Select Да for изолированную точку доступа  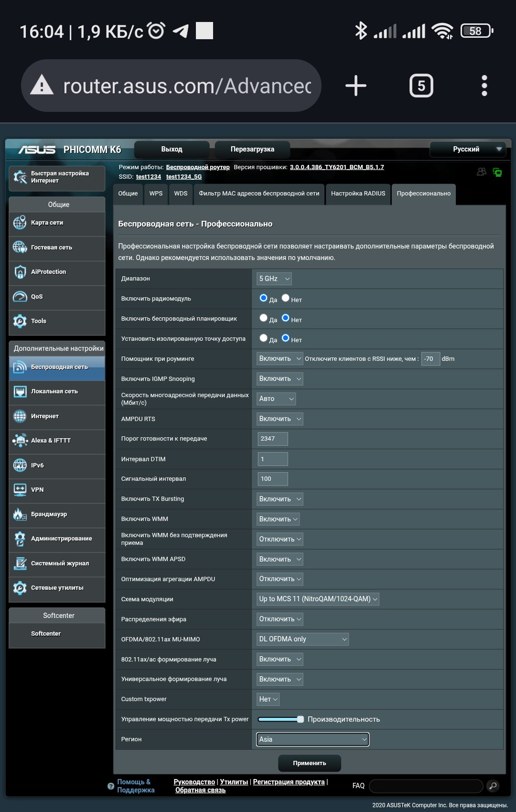point(263,338)
